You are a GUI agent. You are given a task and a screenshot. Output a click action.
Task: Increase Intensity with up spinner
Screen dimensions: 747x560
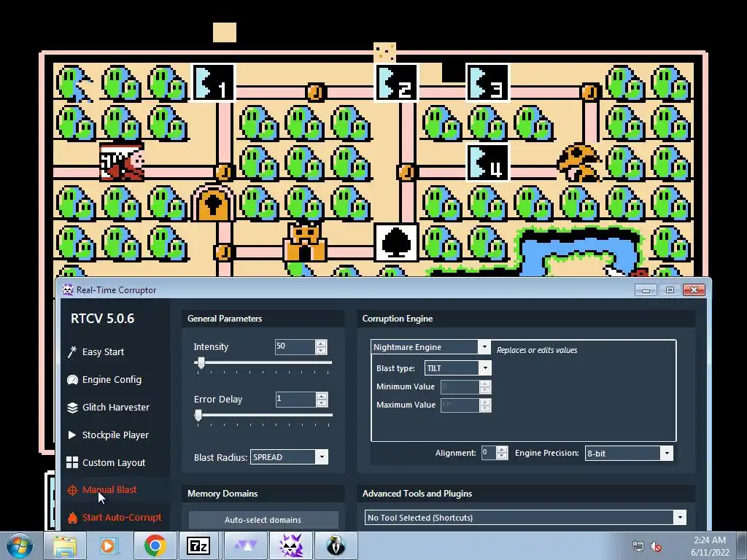321,343
